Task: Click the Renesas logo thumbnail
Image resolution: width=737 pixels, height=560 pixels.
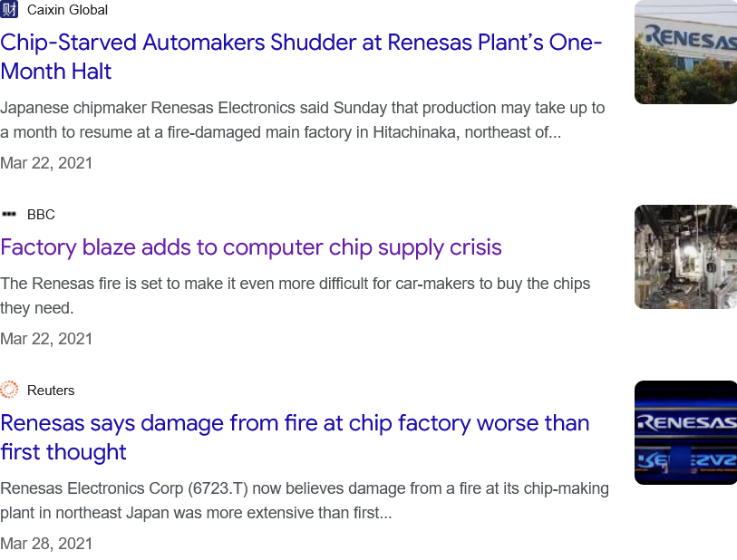Action: click(x=685, y=432)
